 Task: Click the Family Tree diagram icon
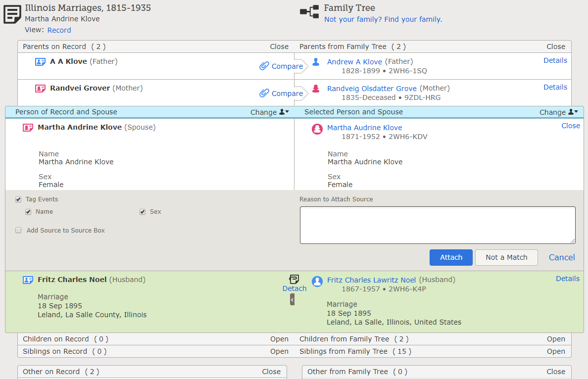(x=309, y=12)
